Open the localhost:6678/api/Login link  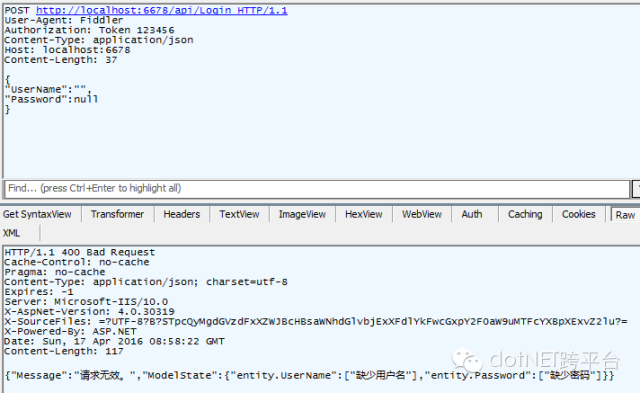(162, 10)
